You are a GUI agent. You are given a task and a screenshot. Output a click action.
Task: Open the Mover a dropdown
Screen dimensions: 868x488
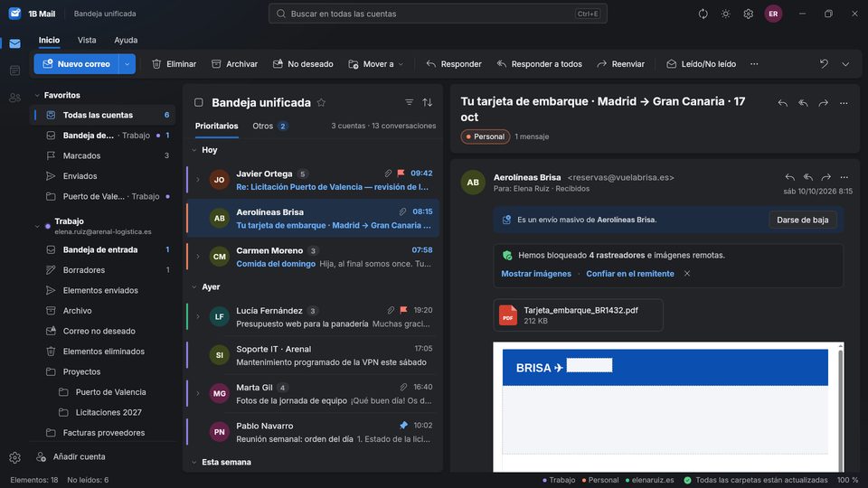(376, 64)
